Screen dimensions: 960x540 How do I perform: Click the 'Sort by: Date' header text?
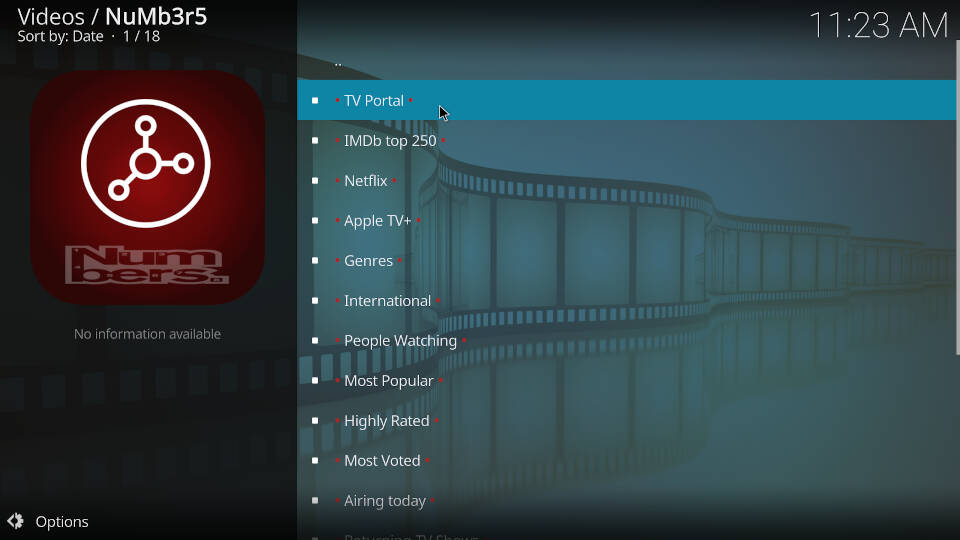pyautogui.click(x=60, y=37)
